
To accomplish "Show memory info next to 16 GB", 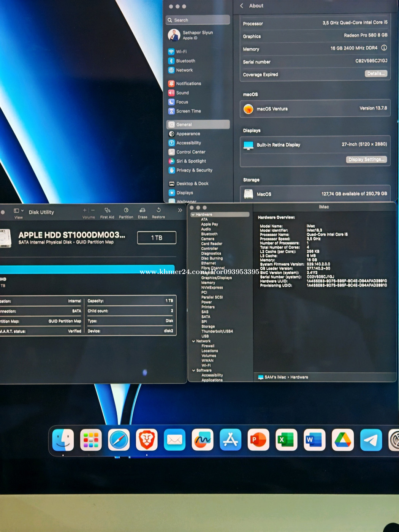I will (x=384, y=48).
